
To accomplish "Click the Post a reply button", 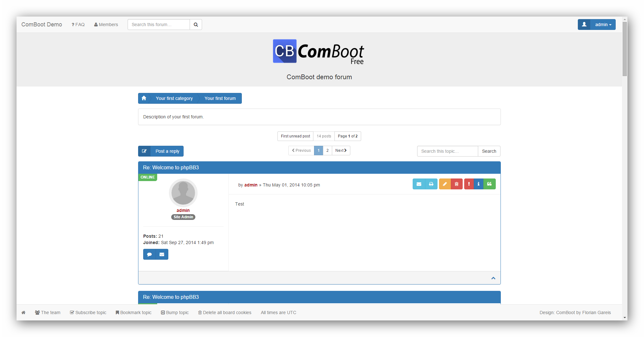I will coord(161,151).
